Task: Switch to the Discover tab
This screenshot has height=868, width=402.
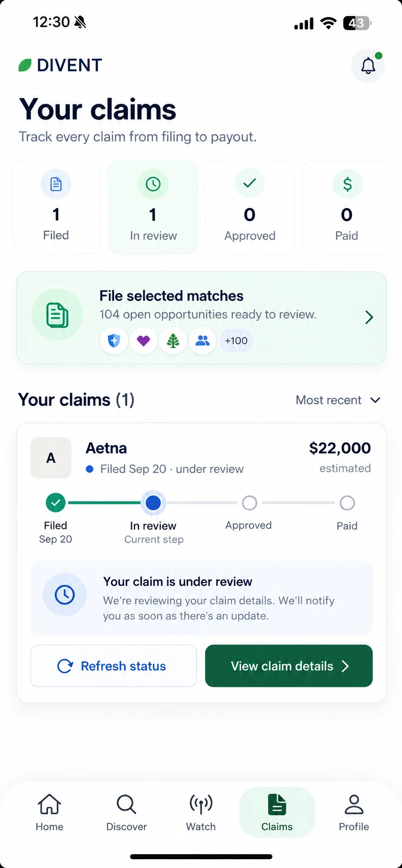Action: (x=126, y=812)
